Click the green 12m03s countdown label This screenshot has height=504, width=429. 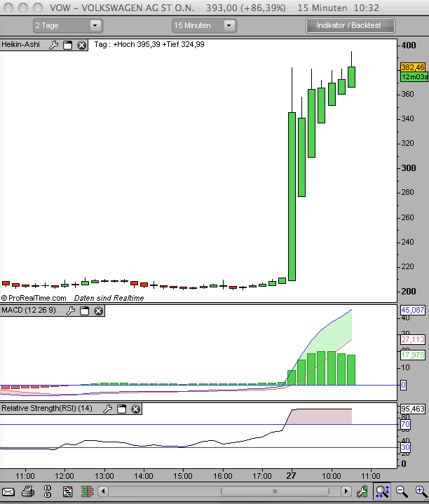pyautogui.click(x=414, y=77)
